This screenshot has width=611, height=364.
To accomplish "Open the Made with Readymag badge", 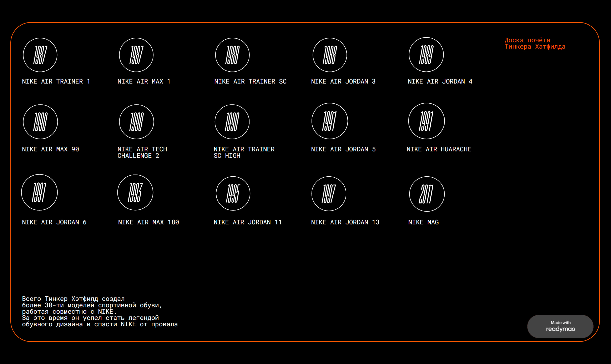I will [560, 327].
